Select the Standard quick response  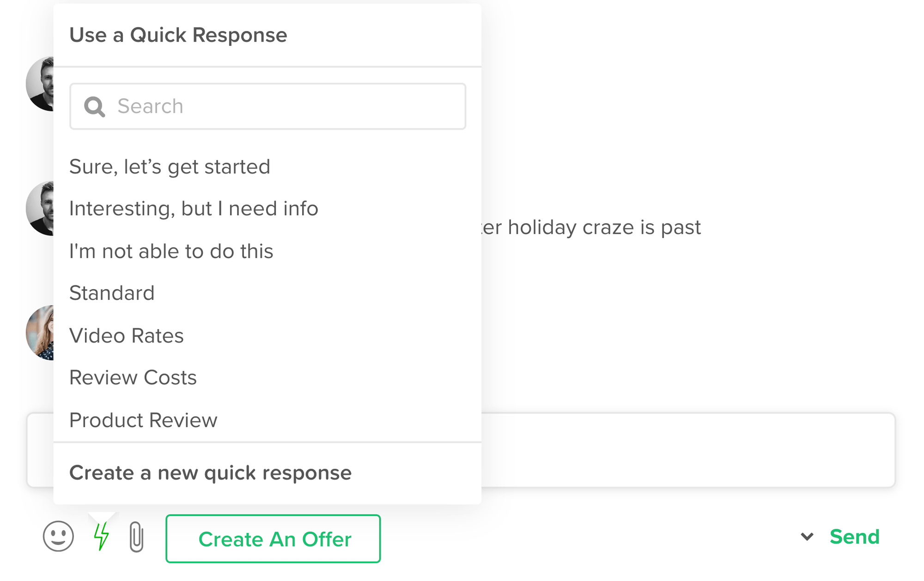112,293
